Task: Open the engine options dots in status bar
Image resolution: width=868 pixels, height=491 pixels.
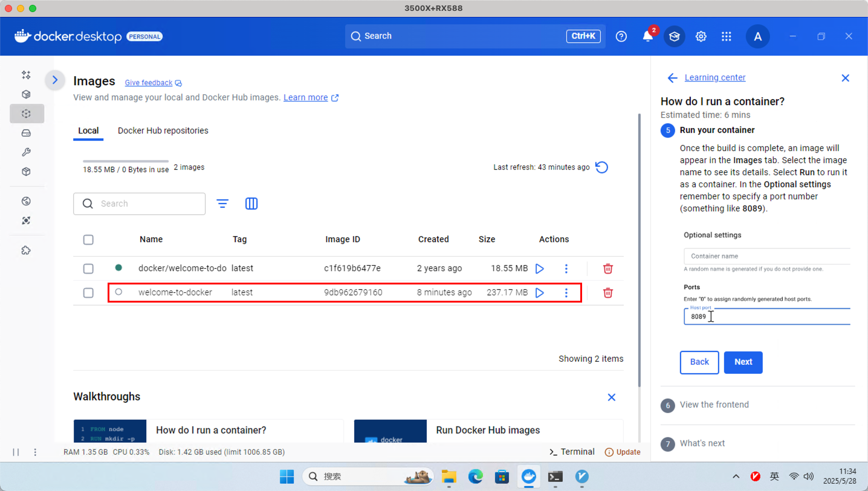Action: coord(35,452)
